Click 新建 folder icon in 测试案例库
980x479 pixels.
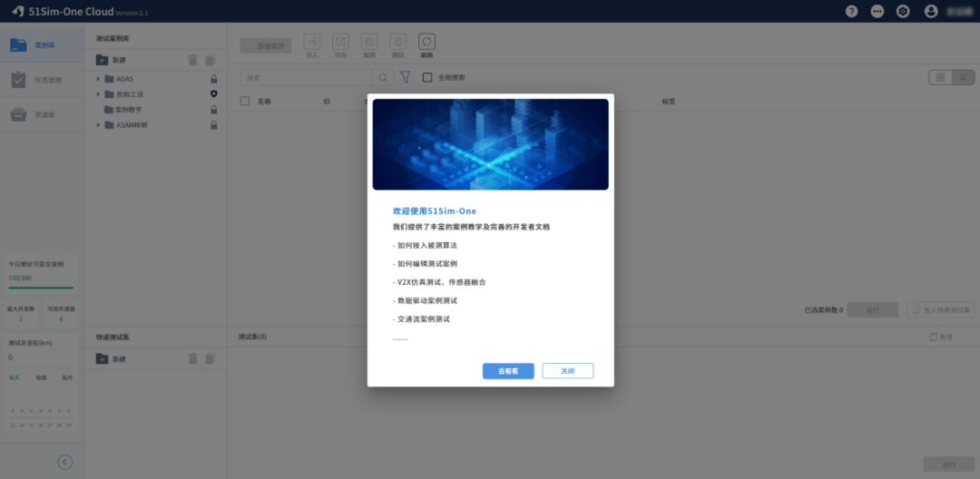coord(102,60)
